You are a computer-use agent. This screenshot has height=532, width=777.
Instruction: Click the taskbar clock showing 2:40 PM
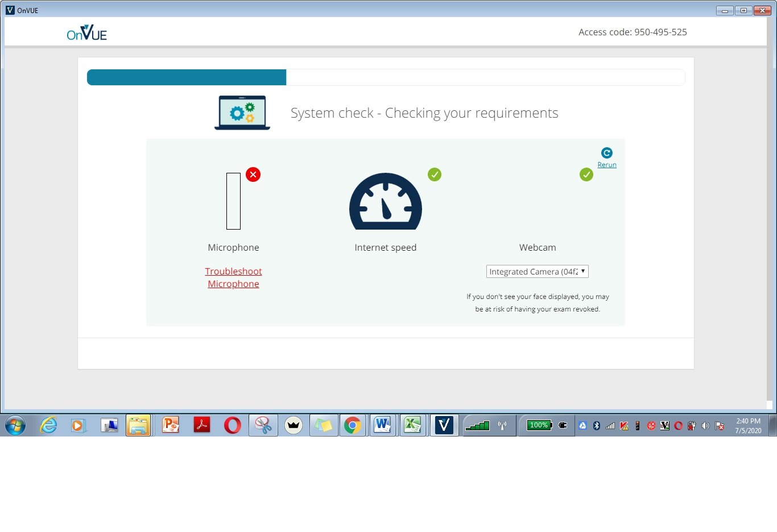(x=748, y=426)
